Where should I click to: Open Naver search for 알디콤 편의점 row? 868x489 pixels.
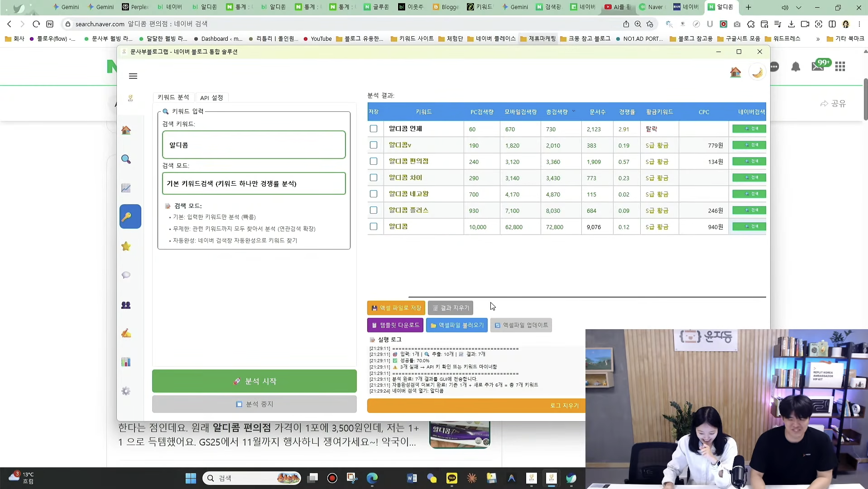[x=749, y=161]
